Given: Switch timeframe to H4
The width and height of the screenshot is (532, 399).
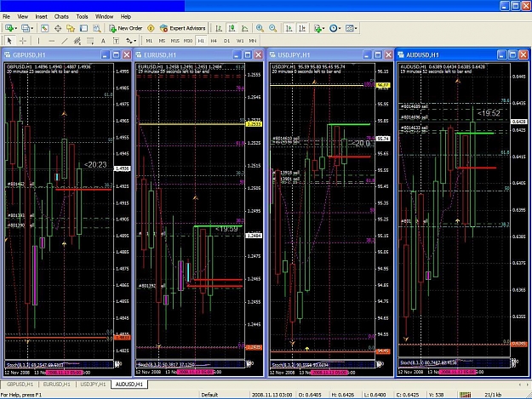Looking at the screenshot, I should point(214,41).
